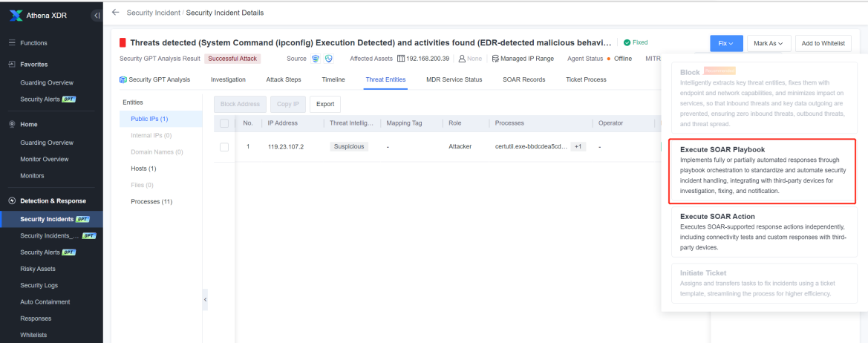
Task: Click the user None icon
Action: pyautogui.click(x=462, y=59)
